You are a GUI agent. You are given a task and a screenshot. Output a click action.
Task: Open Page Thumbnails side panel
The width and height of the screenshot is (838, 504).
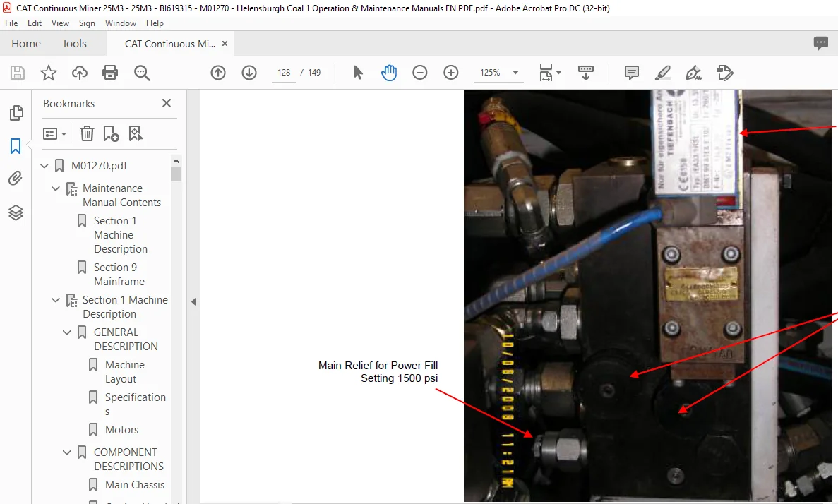pos(16,113)
